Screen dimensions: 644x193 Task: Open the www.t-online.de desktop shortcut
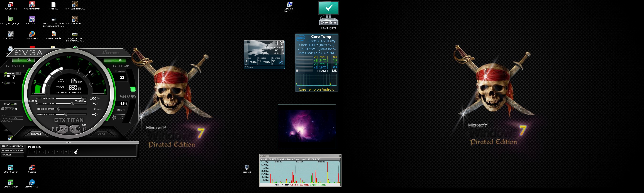(53, 35)
